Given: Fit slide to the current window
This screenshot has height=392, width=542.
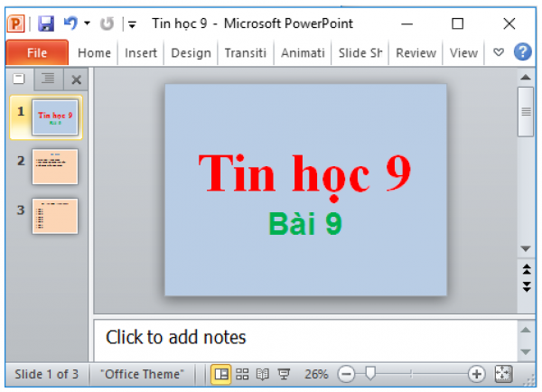Looking at the screenshot, I should click(x=503, y=374).
